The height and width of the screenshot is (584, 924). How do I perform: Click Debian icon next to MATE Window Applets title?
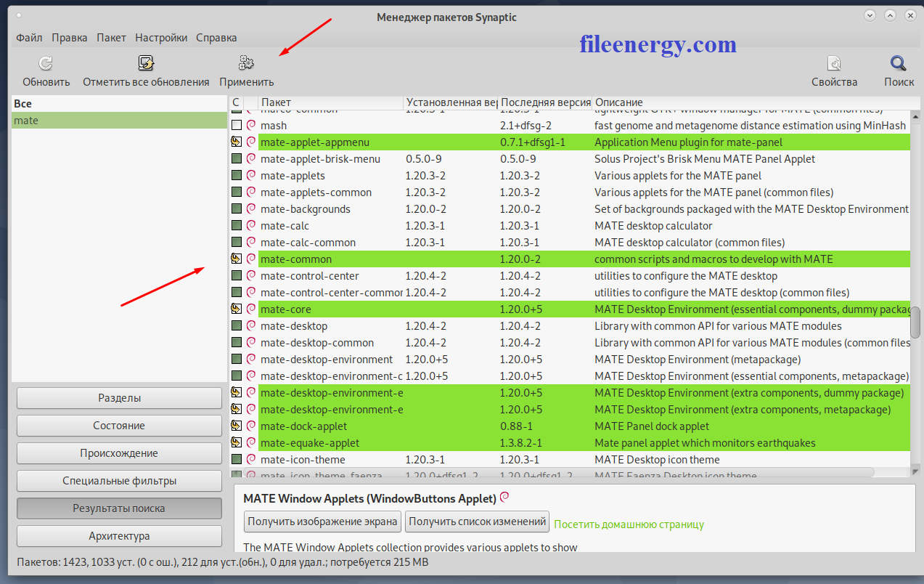click(505, 498)
